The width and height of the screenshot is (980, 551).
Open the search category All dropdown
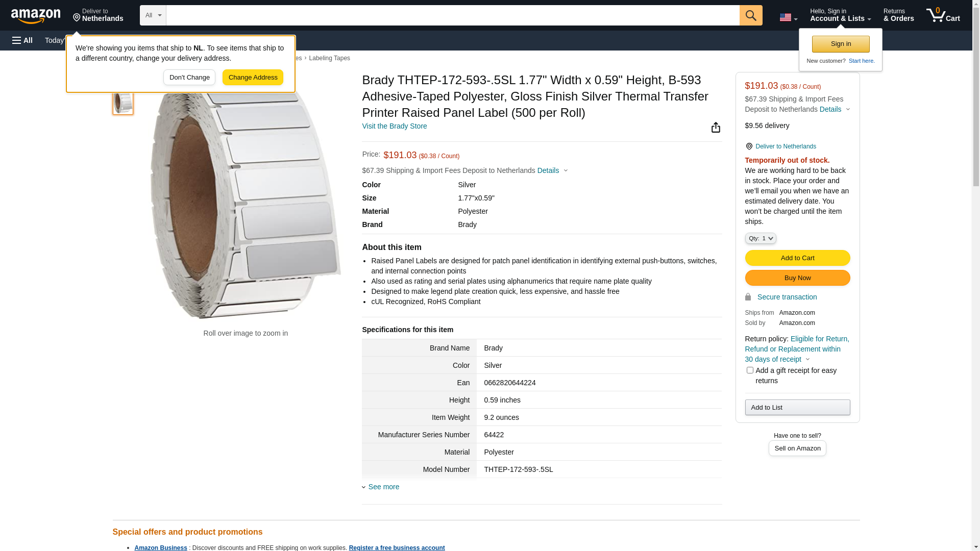(153, 15)
